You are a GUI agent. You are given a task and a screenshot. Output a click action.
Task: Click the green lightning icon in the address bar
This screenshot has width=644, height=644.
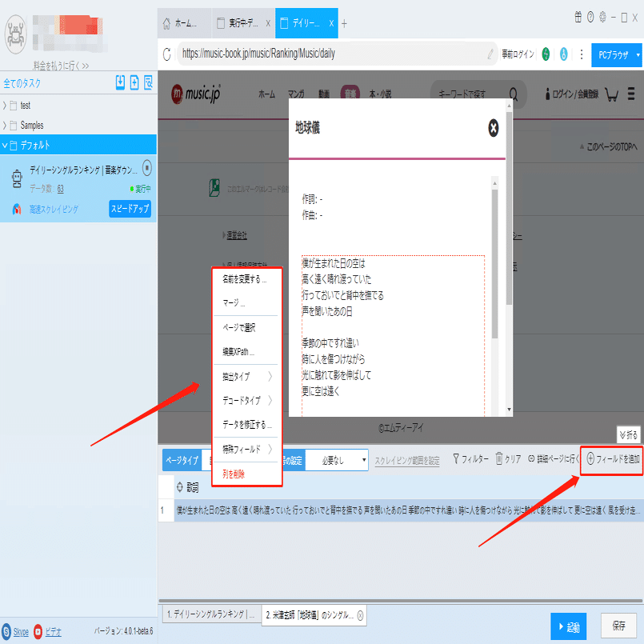coord(546,54)
